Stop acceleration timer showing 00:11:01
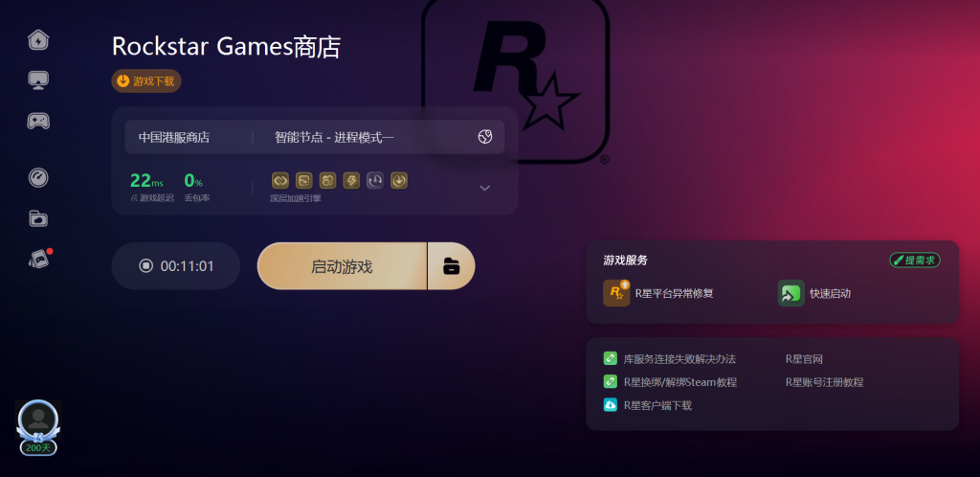Screen dimensions: 980x477 coord(176,266)
